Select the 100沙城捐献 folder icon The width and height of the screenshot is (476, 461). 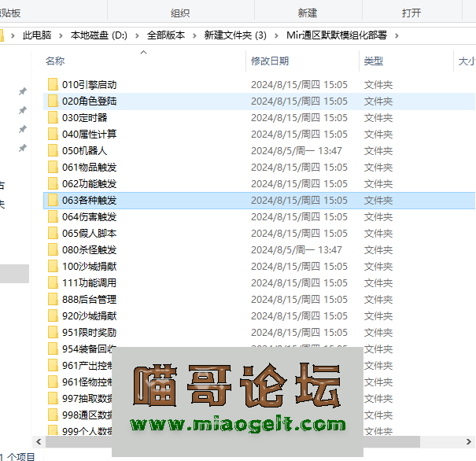pos(53,266)
